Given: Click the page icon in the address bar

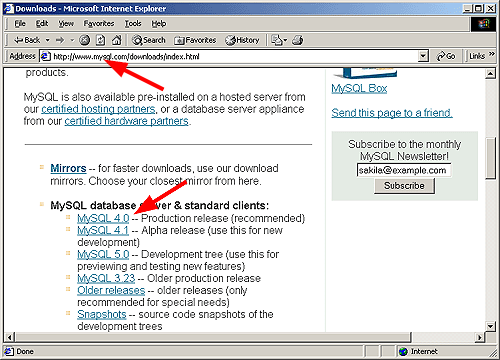Looking at the screenshot, I should click(46, 56).
